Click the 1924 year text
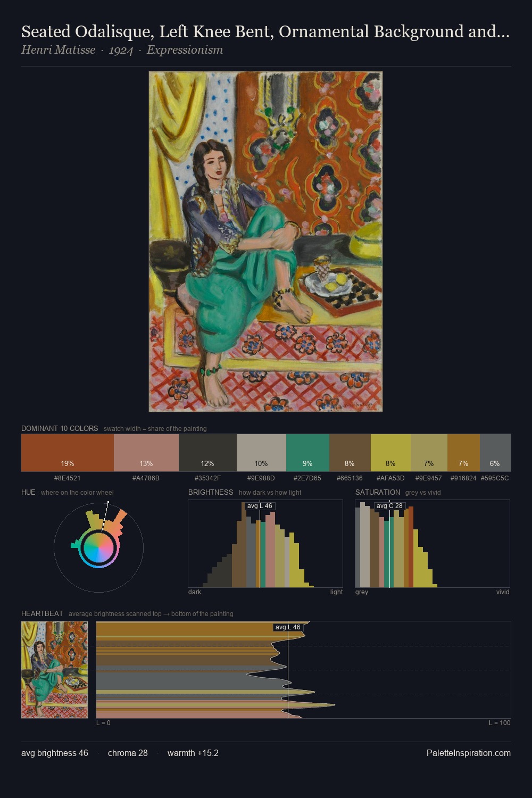Image resolution: width=532 pixels, height=798 pixels. [x=121, y=50]
